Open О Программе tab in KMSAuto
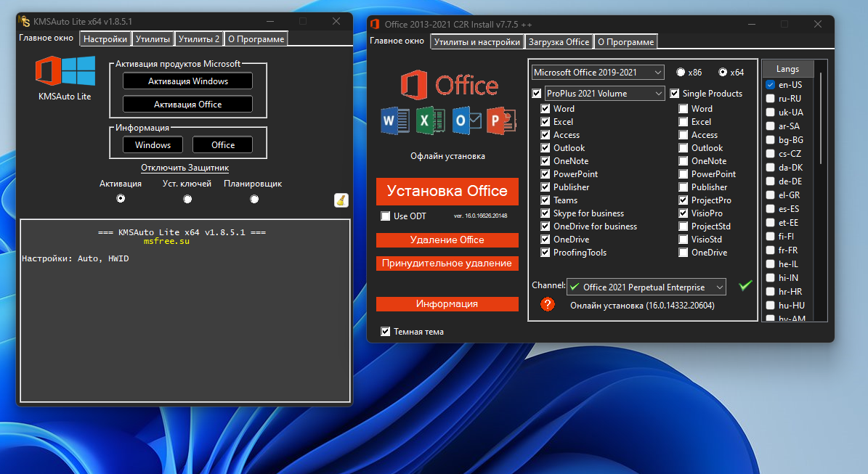 (x=256, y=38)
